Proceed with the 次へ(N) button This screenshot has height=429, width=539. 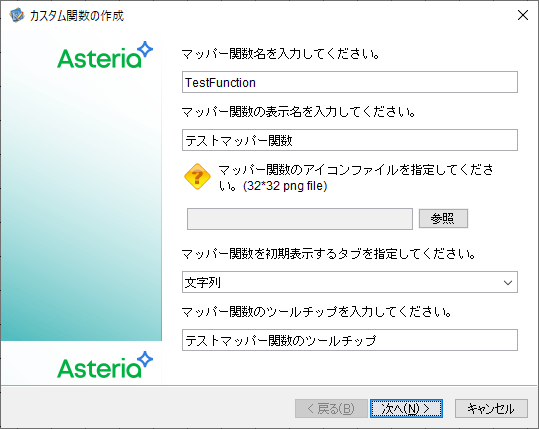click(406, 409)
